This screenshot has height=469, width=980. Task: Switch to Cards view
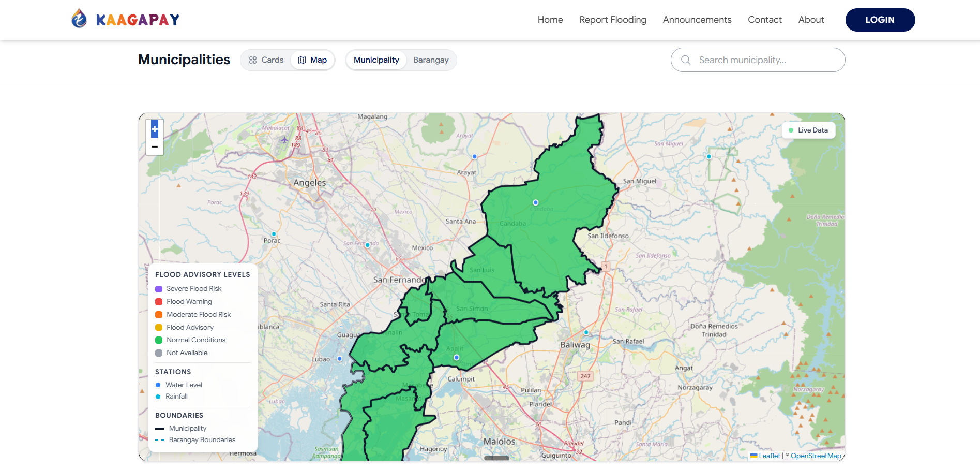266,60
